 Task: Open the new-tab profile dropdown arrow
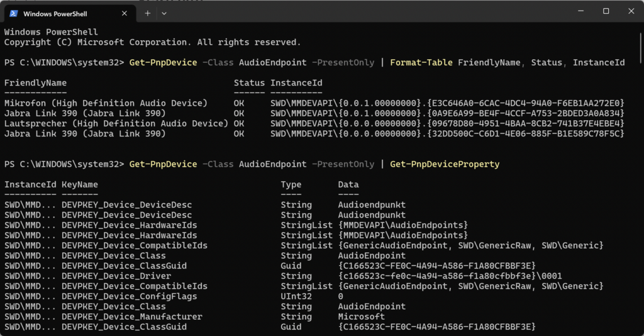[164, 14]
